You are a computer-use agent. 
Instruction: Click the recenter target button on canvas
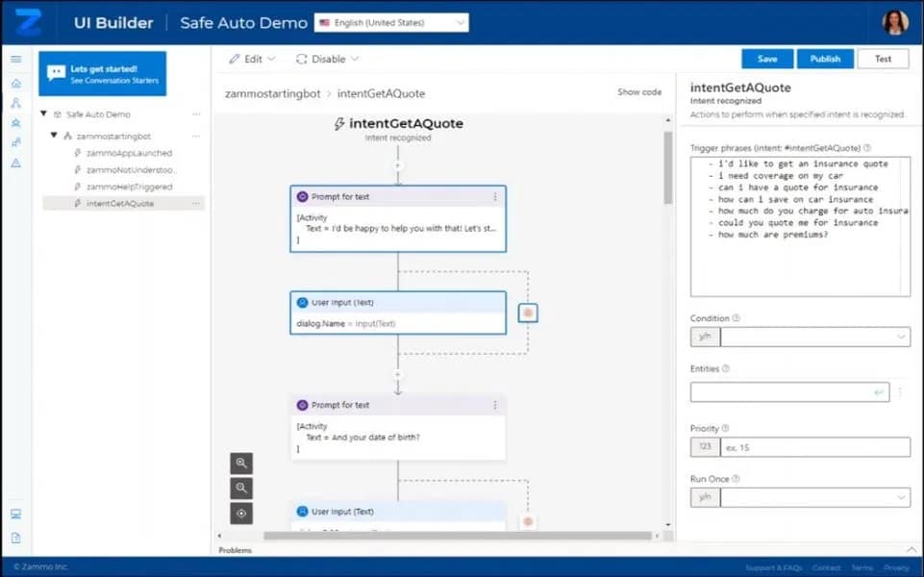tap(241, 514)
